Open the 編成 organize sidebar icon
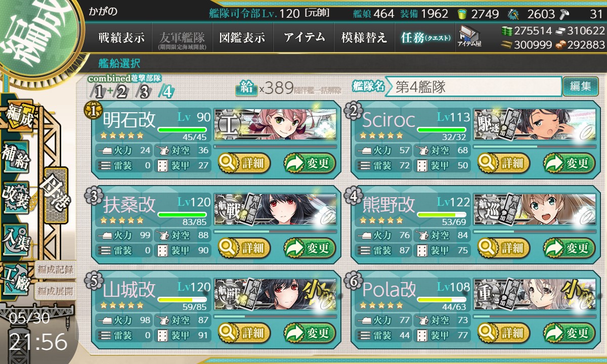 [18, 115]
